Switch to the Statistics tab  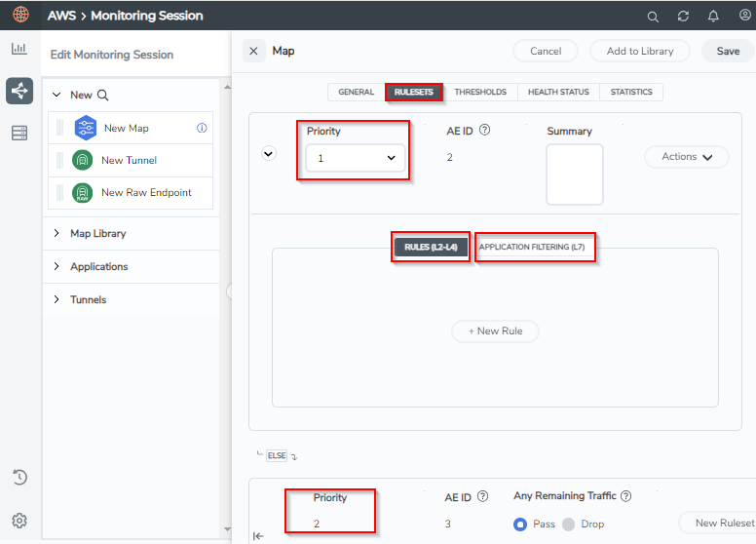tap(631, 92)
